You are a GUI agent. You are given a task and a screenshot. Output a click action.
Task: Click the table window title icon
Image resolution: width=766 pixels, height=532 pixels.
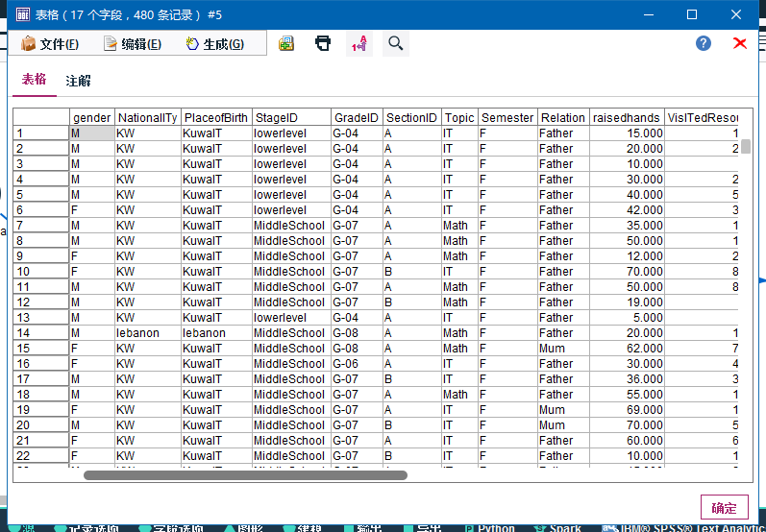pyautogui.click(x=22, y=14)
